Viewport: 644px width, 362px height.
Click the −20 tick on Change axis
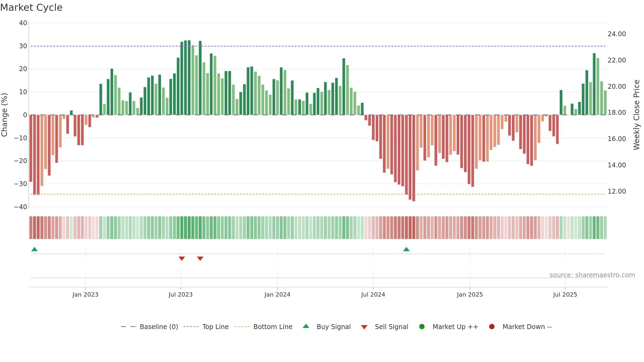pyautogui.click(x=21, y=161)
